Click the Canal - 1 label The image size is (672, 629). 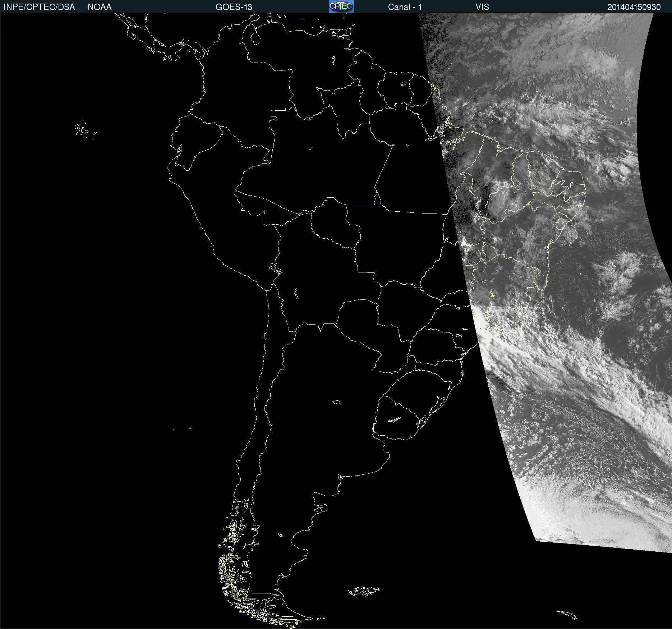click(405, 7)
